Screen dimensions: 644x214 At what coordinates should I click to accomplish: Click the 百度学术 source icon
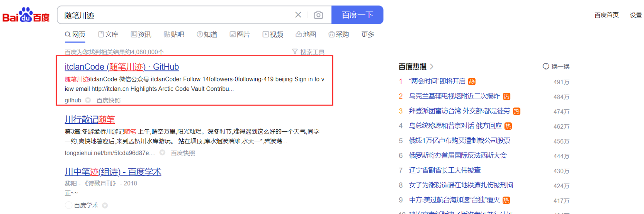(69, 205)
